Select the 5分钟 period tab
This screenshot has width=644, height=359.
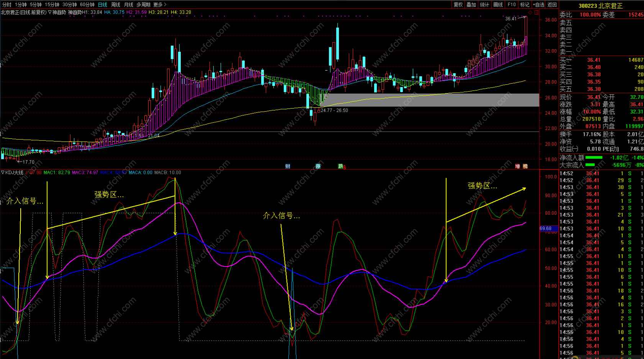click(x=36, y=5)
